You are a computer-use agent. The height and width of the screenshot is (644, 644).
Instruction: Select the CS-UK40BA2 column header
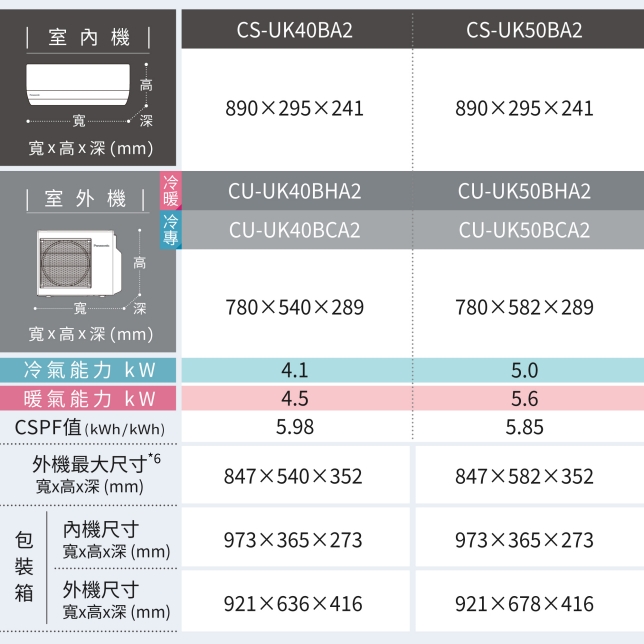(x=295, y=30)
